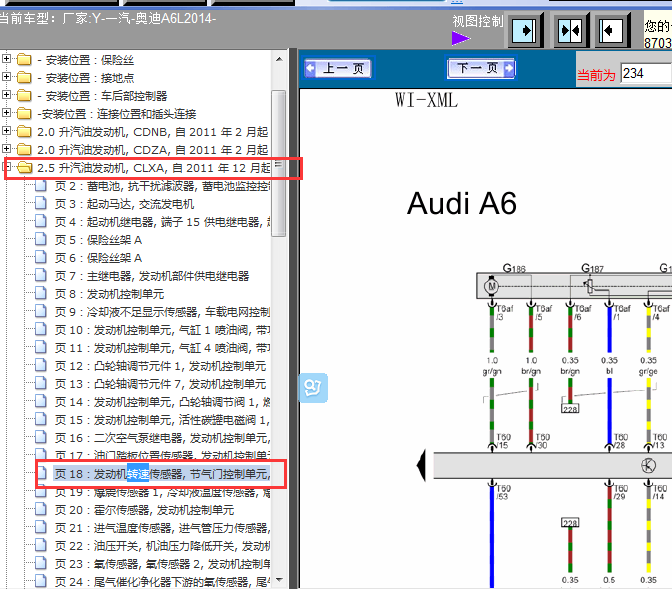Open 页 5：保险丝架 A
This screenshot has width=672, height=589.
(x=98, y=240)
